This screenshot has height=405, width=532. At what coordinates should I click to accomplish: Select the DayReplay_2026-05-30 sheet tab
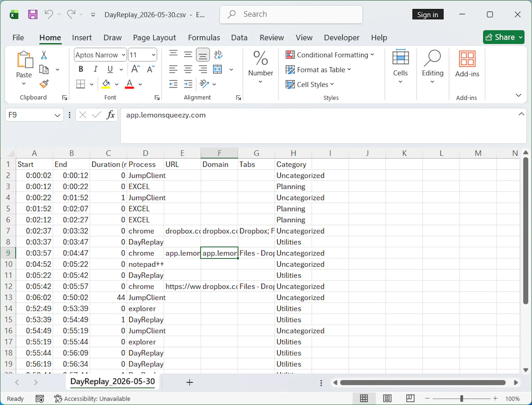(112, 381)
